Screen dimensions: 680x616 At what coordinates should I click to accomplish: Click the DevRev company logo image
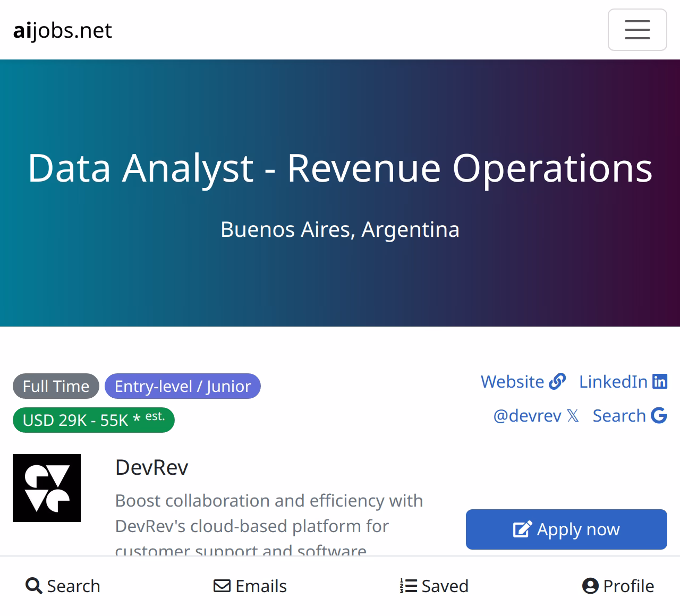pos(47,488)
